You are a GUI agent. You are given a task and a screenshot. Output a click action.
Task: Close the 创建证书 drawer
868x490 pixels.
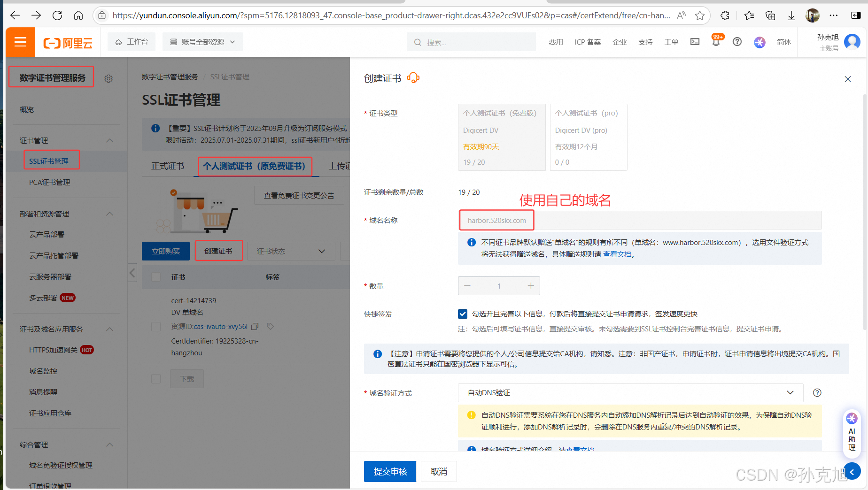tap(848, 79)
